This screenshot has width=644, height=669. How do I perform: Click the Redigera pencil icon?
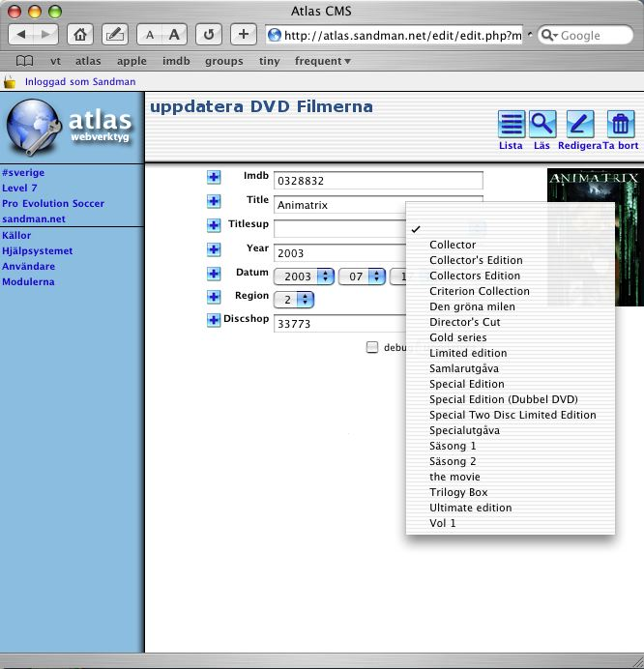point(579,125)
